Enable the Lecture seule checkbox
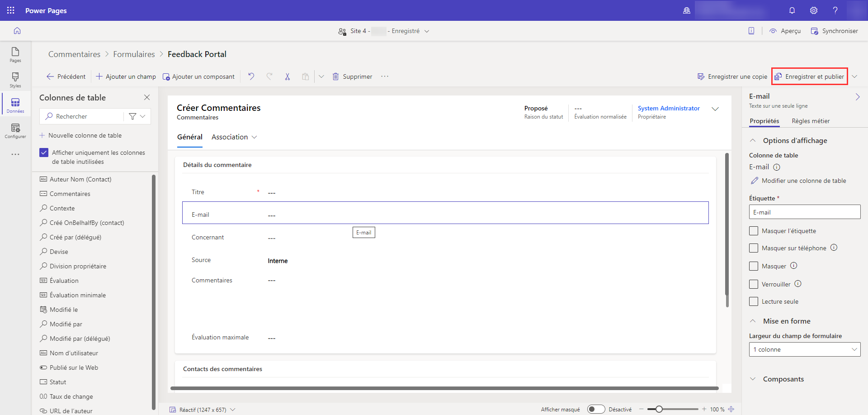Screen dimensions: 868x415 754,301
